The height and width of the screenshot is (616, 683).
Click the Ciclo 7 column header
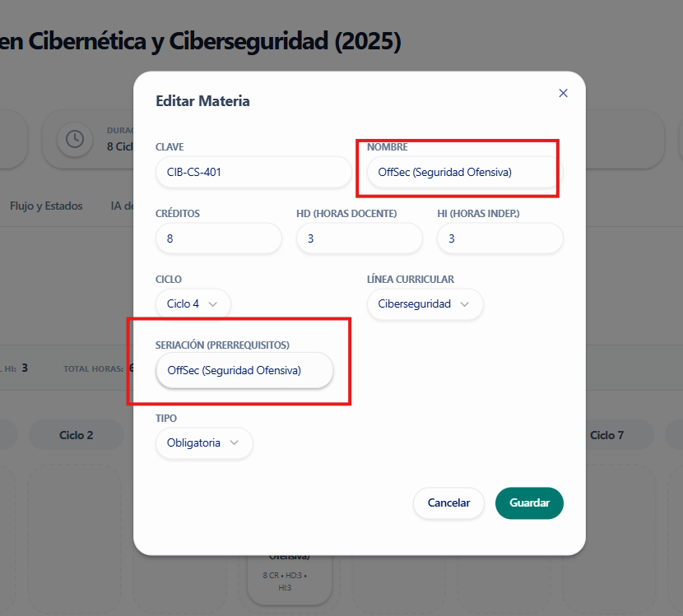606,435
